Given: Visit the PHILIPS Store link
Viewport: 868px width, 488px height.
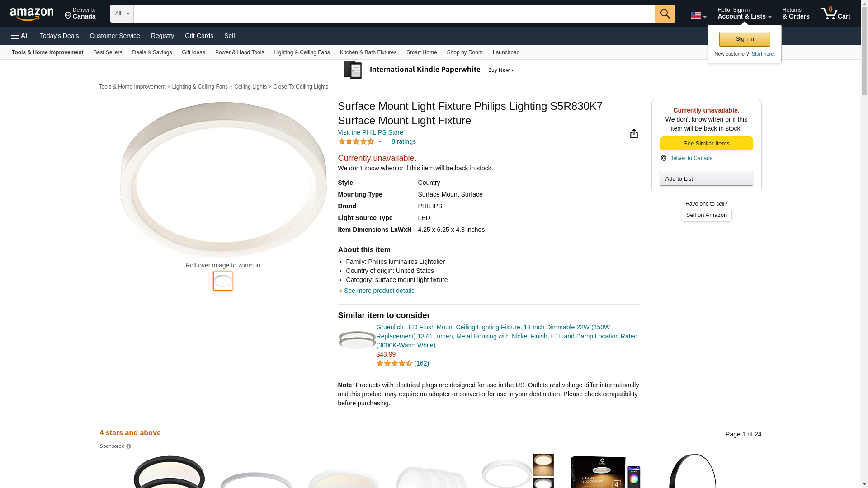Looking at the screenshot, I should [370, 132].
